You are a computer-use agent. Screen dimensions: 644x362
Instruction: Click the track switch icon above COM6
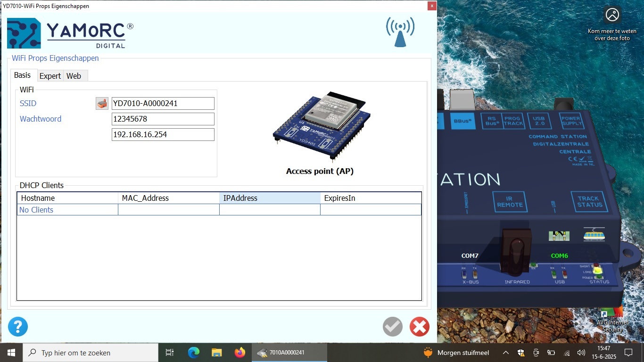[x=559, y=235]
